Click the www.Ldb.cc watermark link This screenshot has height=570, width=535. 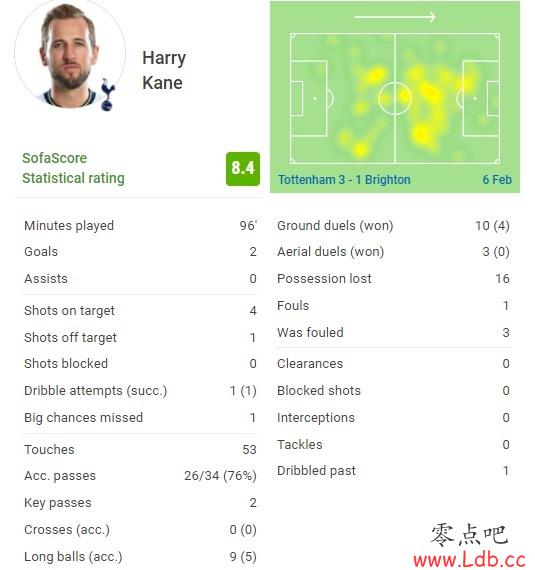(x=470, y=560)
